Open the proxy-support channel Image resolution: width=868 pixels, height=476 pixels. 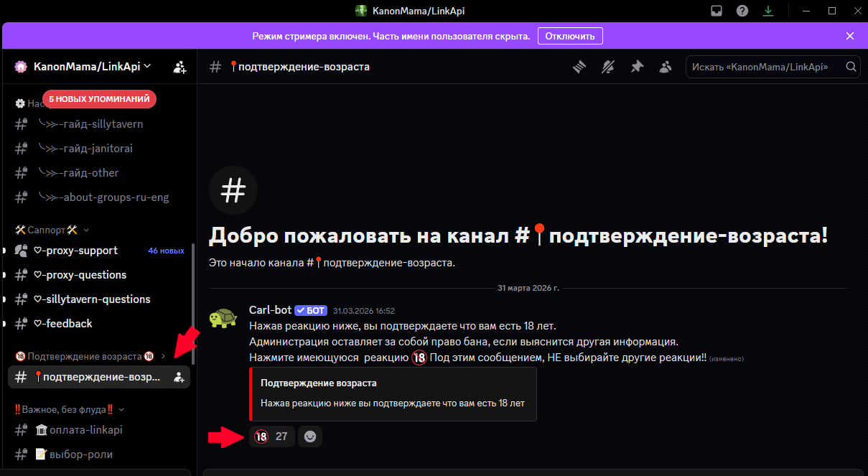[98, 251]
